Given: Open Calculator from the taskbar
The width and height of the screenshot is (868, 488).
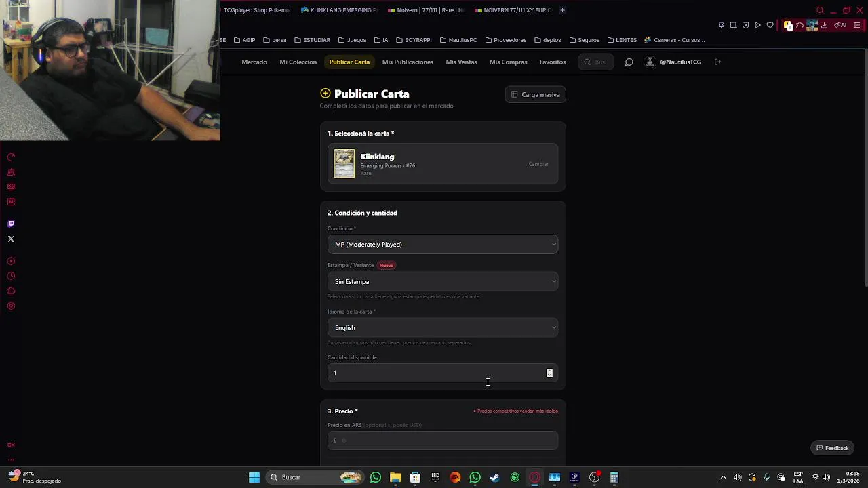Looking at the screenshot, I should click(614, 477).
